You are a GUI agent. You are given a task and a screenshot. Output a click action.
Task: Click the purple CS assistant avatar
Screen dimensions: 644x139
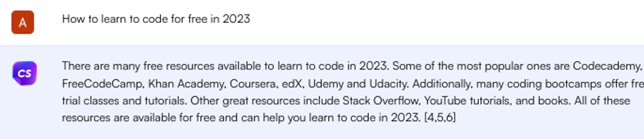point(24,73)
